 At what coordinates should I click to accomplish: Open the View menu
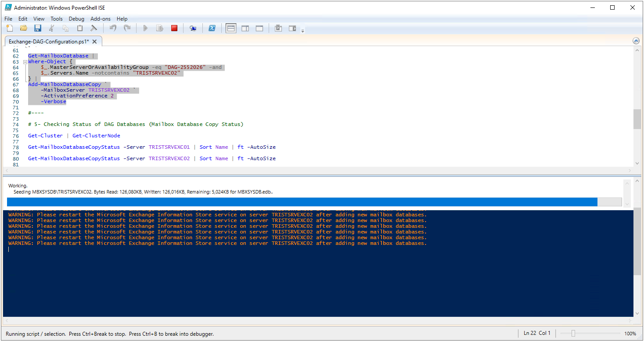(x=39, y=19)
